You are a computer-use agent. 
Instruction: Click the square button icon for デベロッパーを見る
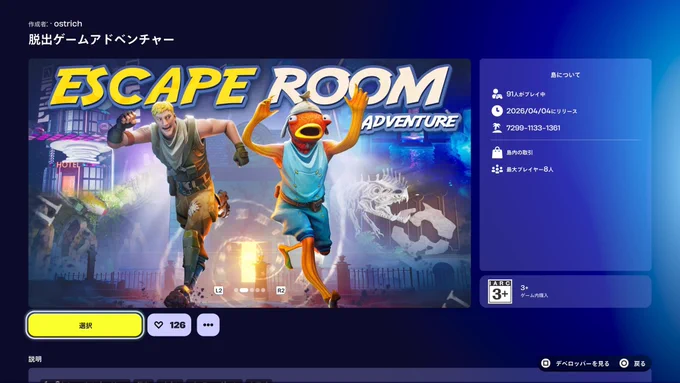coord(546,363)
